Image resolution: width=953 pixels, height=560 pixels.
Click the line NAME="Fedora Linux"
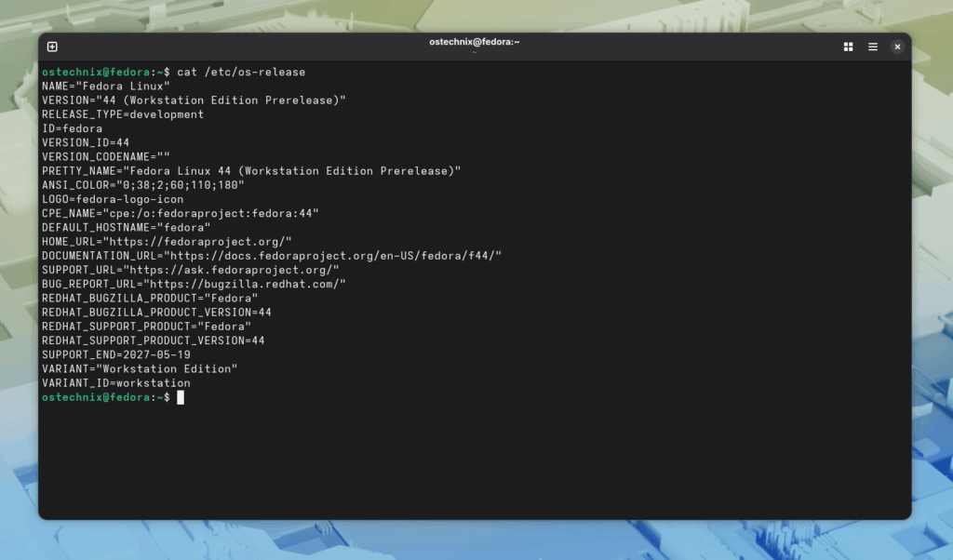pyautogui.click(x=106, y=87)
